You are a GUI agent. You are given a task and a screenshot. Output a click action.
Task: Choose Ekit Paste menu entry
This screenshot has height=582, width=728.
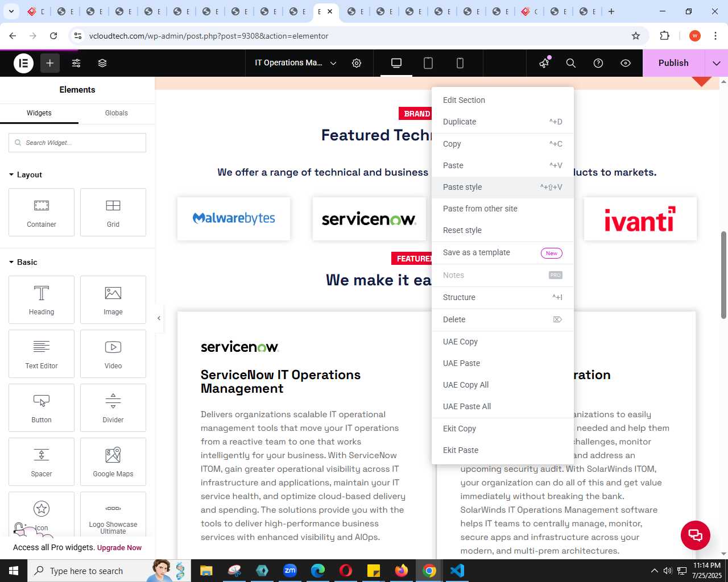click(x=503, y=450)
